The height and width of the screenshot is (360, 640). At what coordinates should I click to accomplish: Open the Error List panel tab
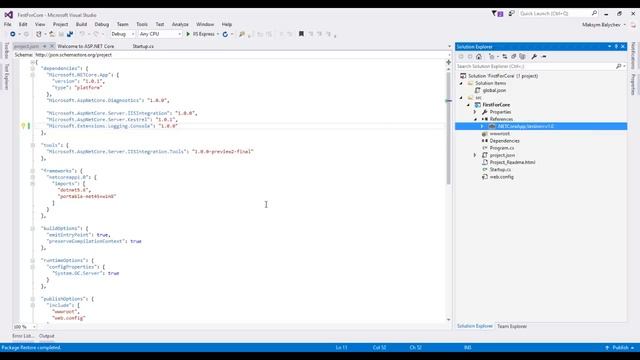coord(23,336)
